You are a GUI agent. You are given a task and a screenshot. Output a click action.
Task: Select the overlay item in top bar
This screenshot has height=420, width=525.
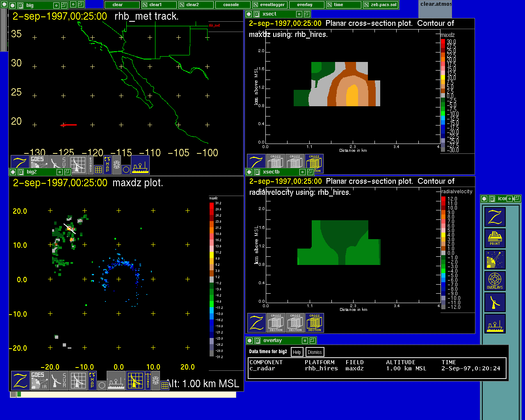point(305,5)
